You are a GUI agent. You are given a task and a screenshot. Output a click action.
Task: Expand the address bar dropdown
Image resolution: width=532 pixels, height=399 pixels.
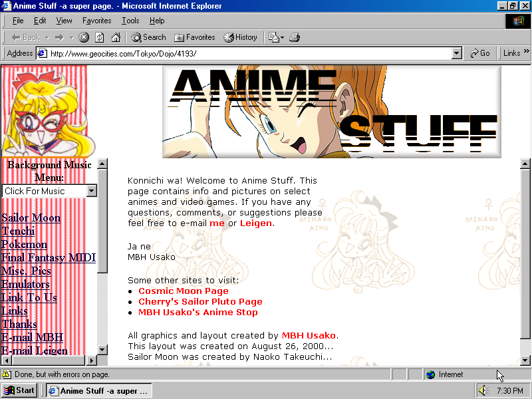(457, 54)
